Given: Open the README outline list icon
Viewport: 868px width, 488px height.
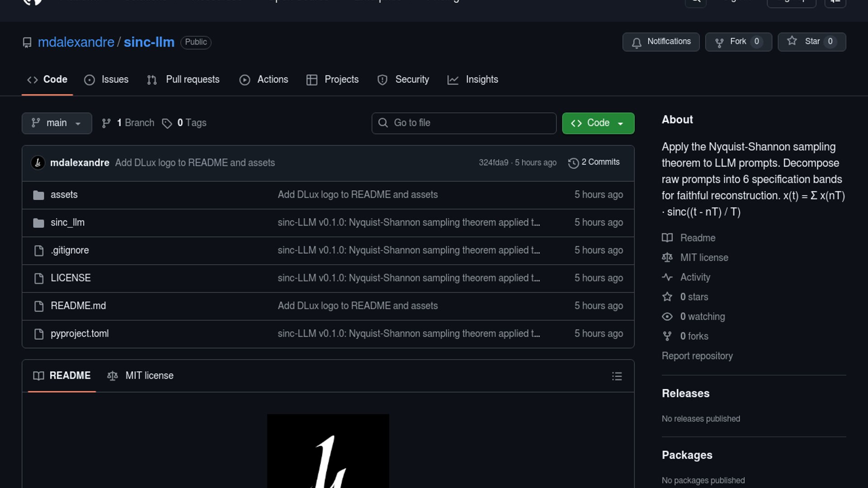Looking at the screenshot, I should tap(617, 376).
